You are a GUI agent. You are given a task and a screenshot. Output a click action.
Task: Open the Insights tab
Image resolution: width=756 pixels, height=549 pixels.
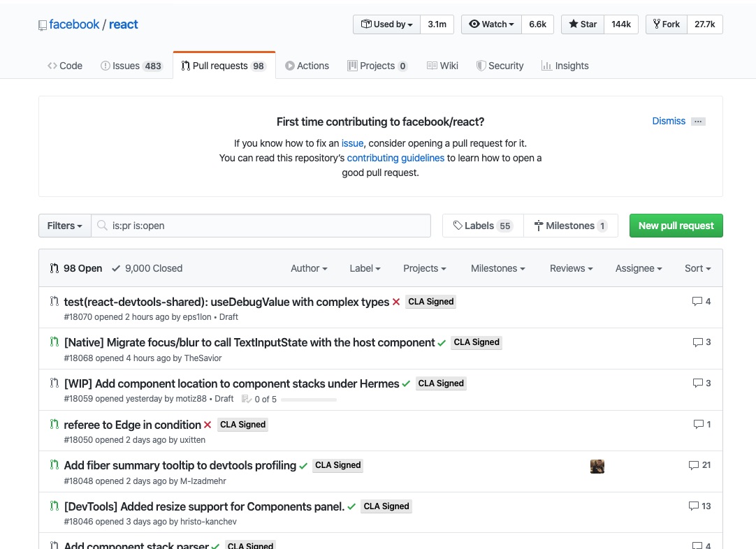(565, 66)
